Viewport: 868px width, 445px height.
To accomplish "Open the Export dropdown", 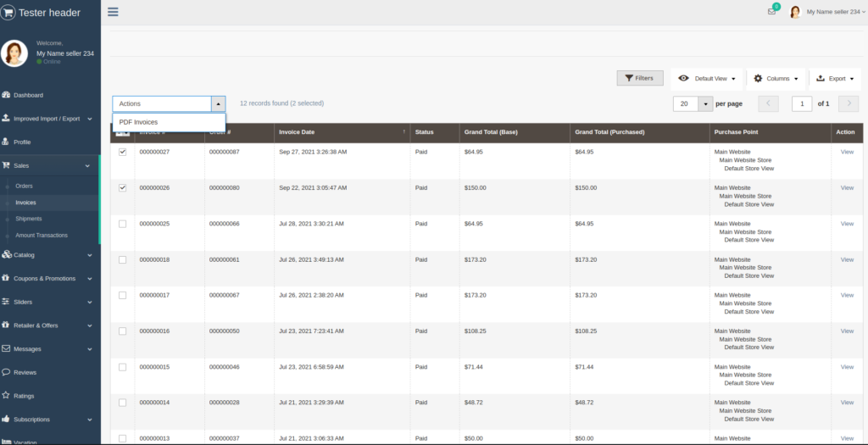I will (x=835, y=79).
